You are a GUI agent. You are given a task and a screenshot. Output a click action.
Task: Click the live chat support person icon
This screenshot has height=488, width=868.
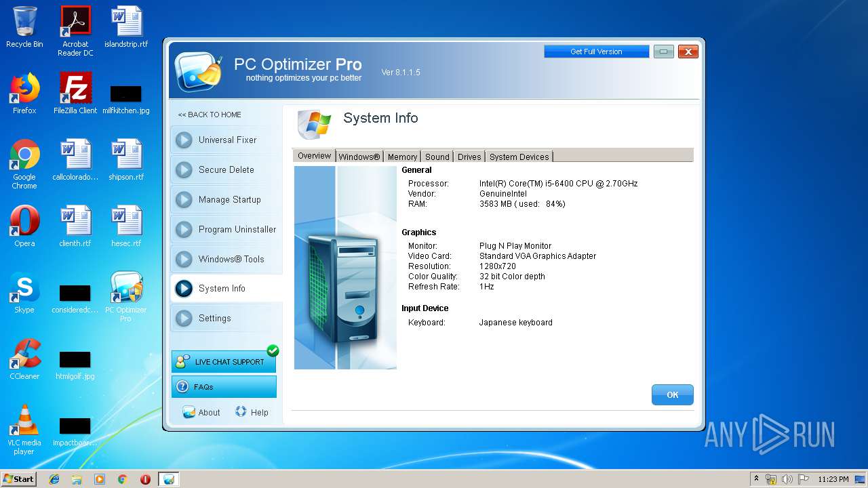pos(182,362)
